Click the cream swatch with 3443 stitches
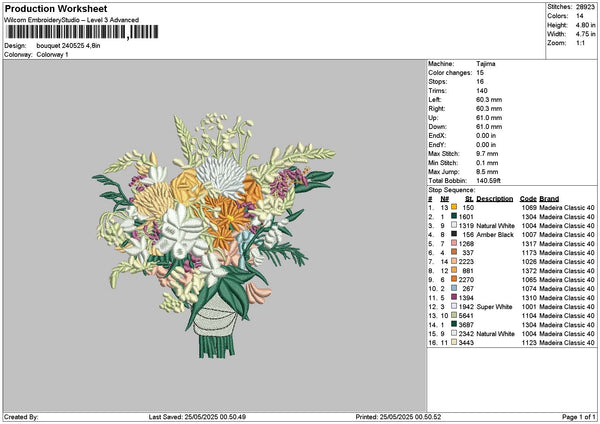 click(x=454, y=342)
